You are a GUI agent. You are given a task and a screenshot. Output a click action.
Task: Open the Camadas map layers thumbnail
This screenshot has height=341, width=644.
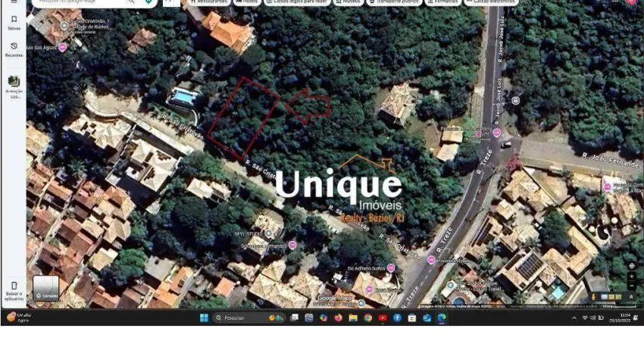click(45, 288)
